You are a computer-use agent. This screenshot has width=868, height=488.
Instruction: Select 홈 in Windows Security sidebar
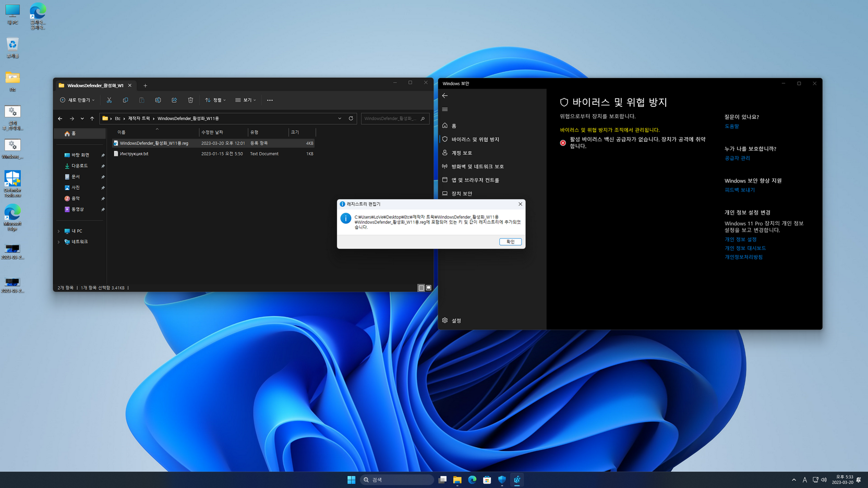[492, 126]
